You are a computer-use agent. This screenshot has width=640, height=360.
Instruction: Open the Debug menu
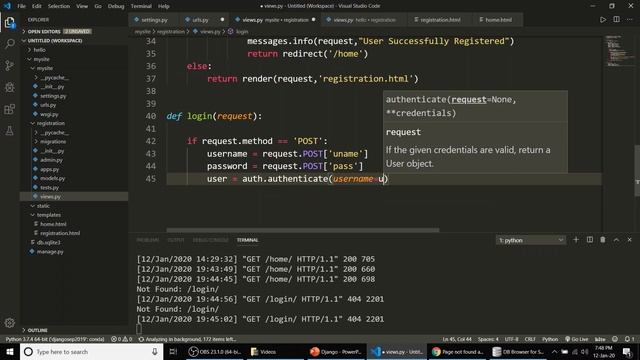pyautogui.click(x=116, y=6)
